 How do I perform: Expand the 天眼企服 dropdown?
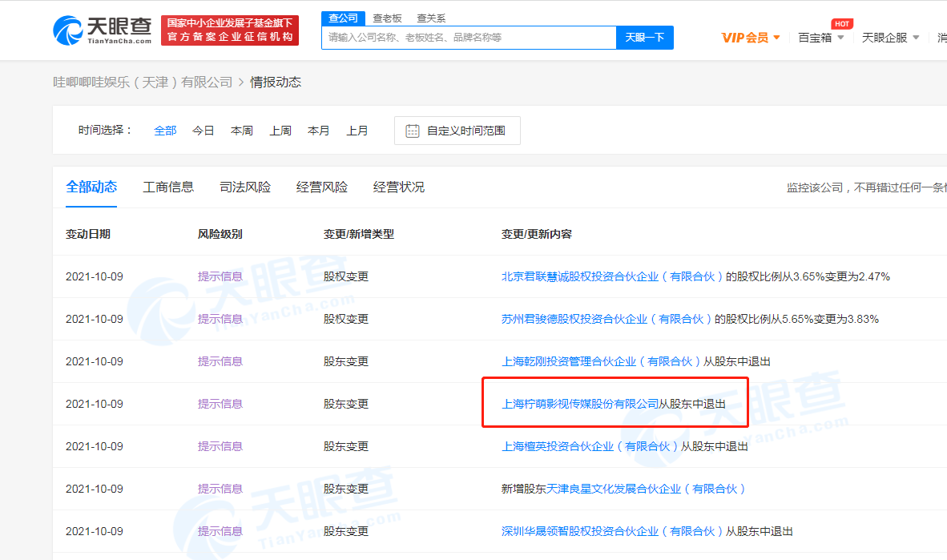click(890, 38)
